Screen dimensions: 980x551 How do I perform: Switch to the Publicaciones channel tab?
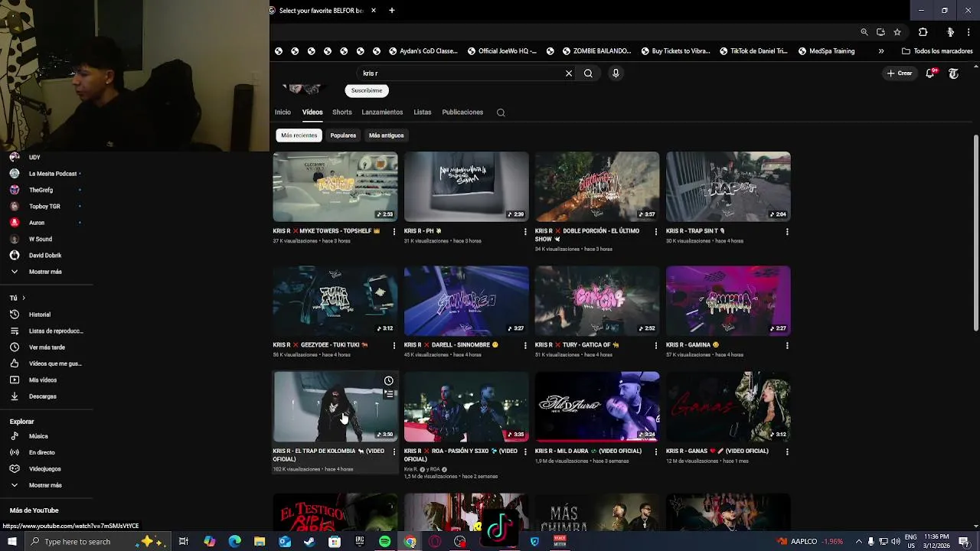(x=462, y=112)
